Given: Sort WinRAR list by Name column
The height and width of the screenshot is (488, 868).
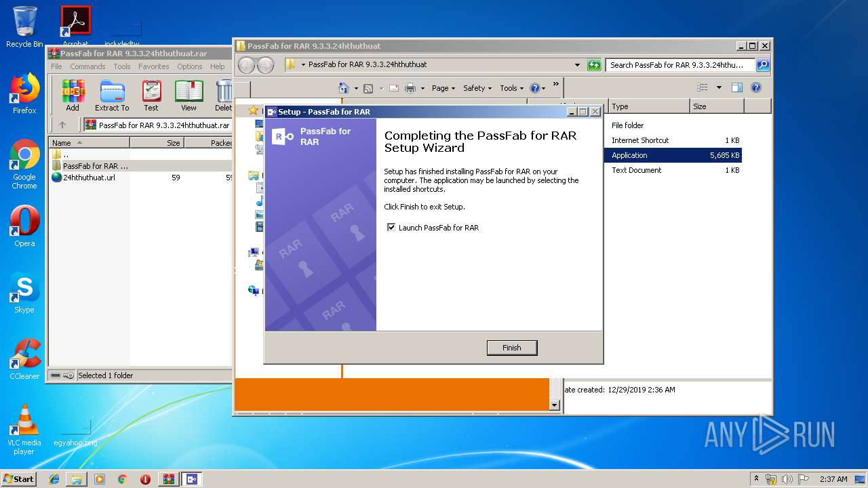Looking at the screenshot, I should 89,143.
